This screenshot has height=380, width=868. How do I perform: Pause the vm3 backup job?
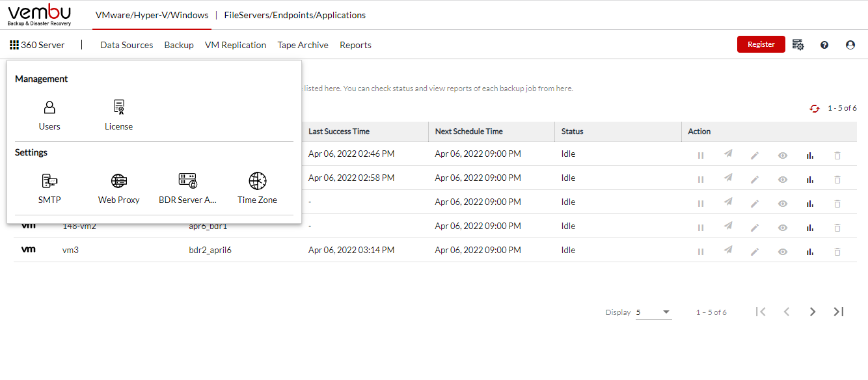[701, 251]
